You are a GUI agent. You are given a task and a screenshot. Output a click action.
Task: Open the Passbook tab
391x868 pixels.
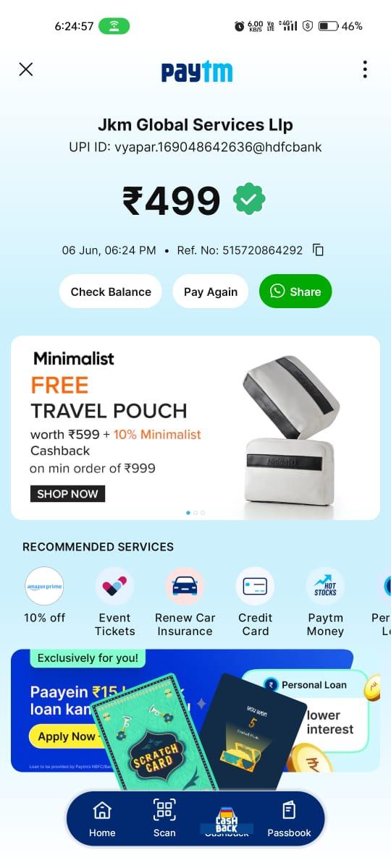[289, 819]
